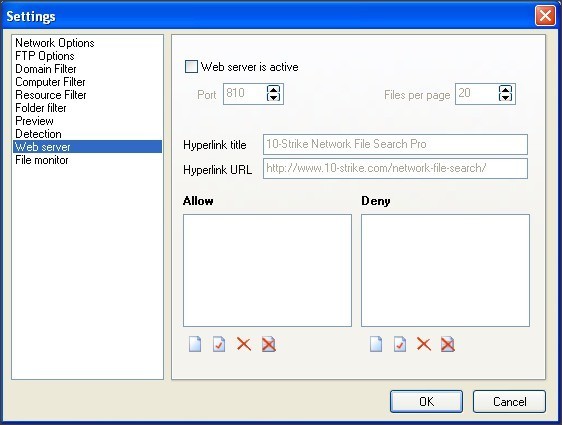The image size is (562, 425).
Task: Open Network Options settings page
Action: pyautogui.click(x=87, y=43)
